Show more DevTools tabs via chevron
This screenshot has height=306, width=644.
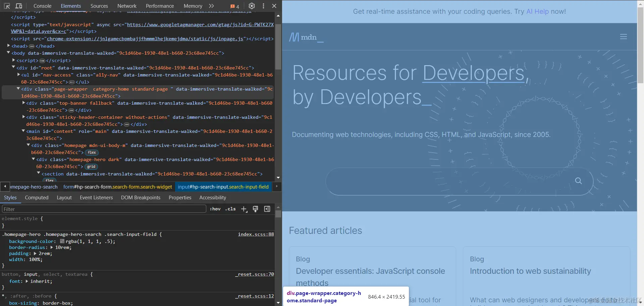(x=211, y=6)
